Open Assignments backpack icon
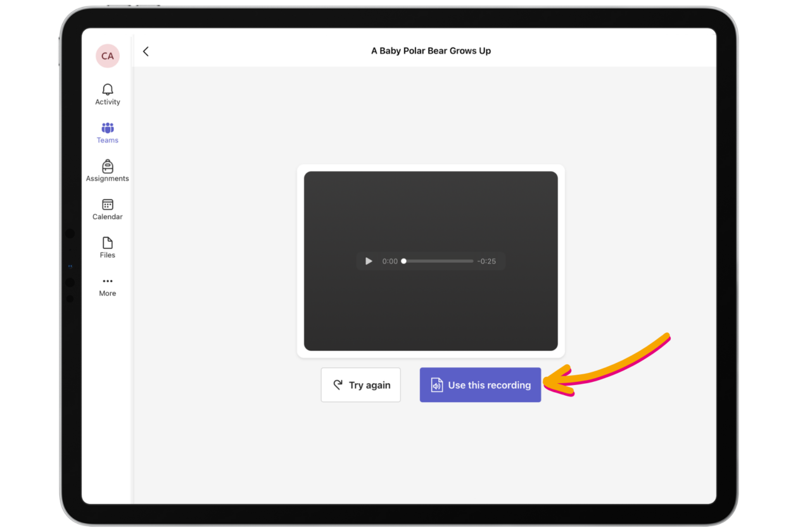The height and width of the screenshot is (532, 798). click(x=108, y=167)
